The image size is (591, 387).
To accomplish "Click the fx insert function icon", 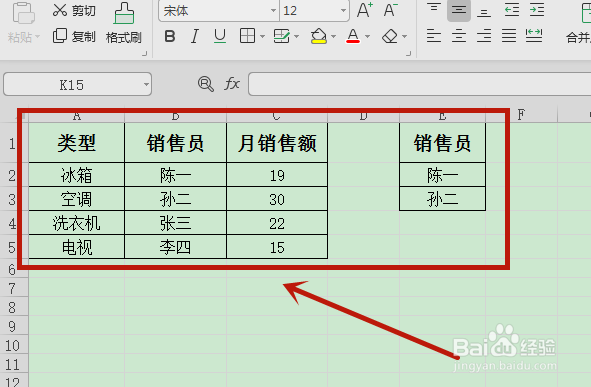I will tap(232, 84).
